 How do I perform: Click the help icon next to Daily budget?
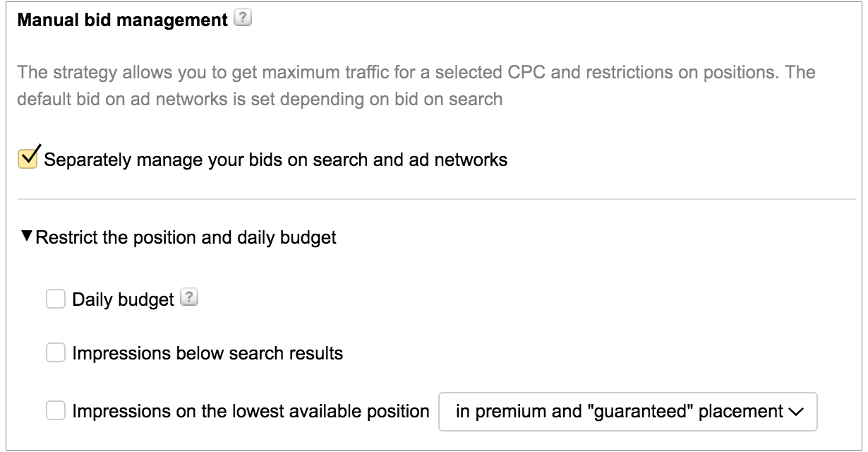pos(189,299)
